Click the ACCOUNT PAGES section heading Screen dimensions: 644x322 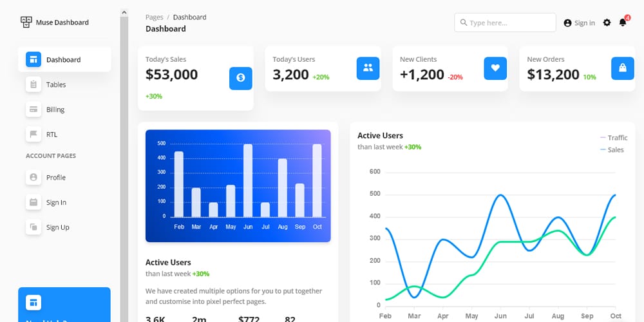(x=51, y=156)
